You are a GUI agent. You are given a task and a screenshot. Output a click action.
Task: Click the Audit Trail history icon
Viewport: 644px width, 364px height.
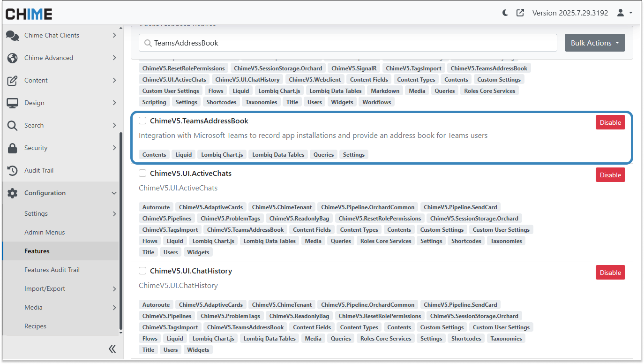(13, 171)
